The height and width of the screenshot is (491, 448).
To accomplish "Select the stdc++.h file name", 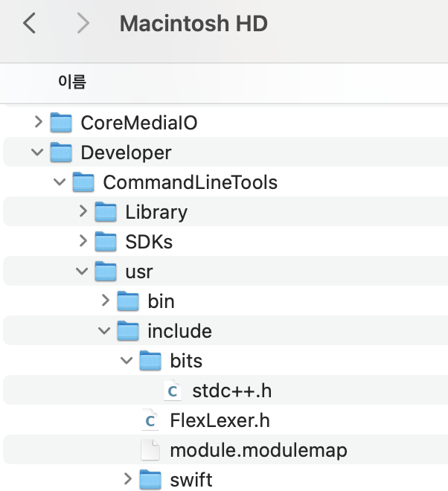I will pos(232,391).
